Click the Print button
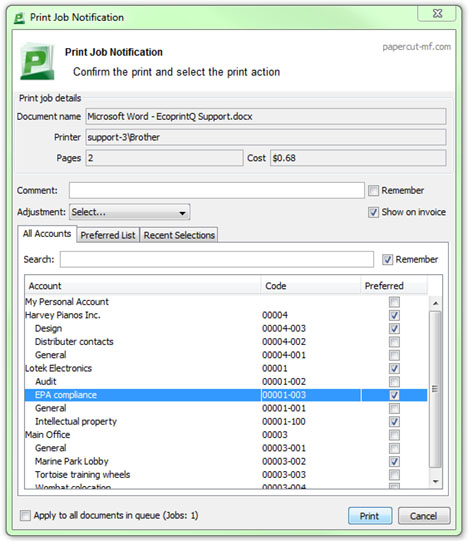 click(x=370, y=516)
